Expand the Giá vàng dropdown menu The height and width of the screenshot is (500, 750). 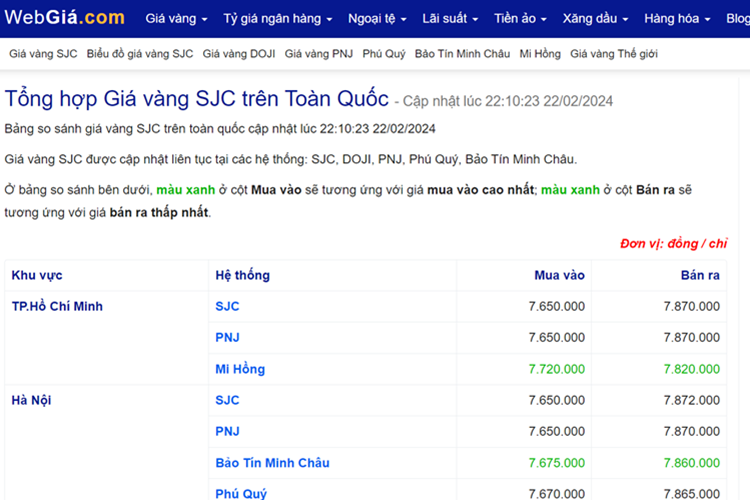point(176,19)
